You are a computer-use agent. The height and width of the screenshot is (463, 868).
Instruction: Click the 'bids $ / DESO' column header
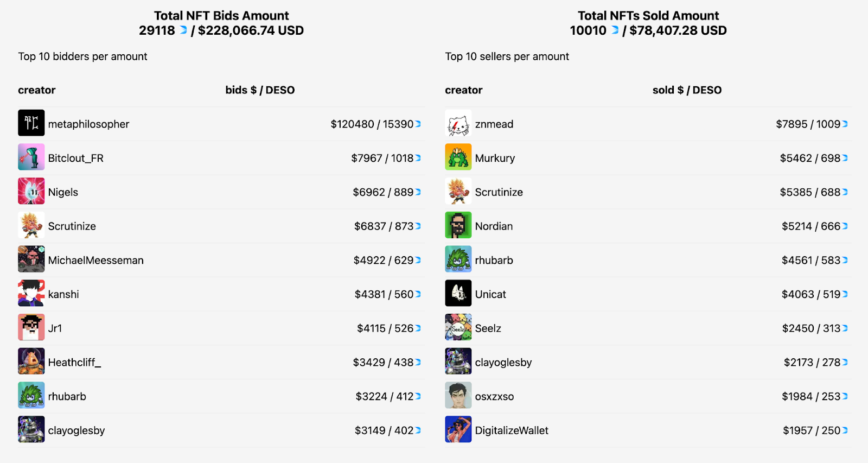260,90
